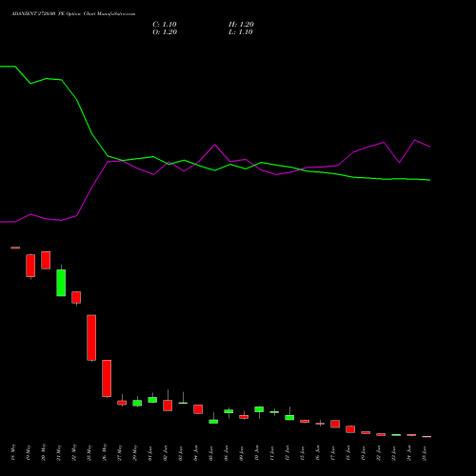Click the 25 Jun date label

(425, 453)
